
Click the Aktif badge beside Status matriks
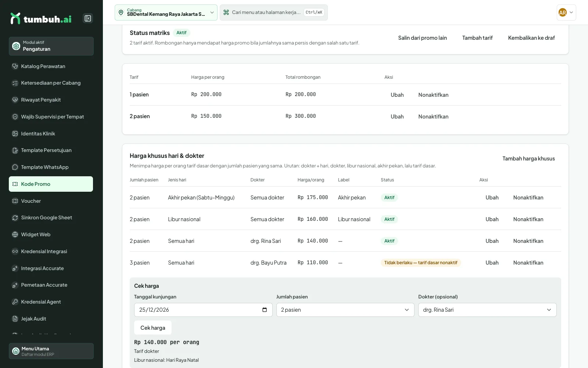(181, 33)
